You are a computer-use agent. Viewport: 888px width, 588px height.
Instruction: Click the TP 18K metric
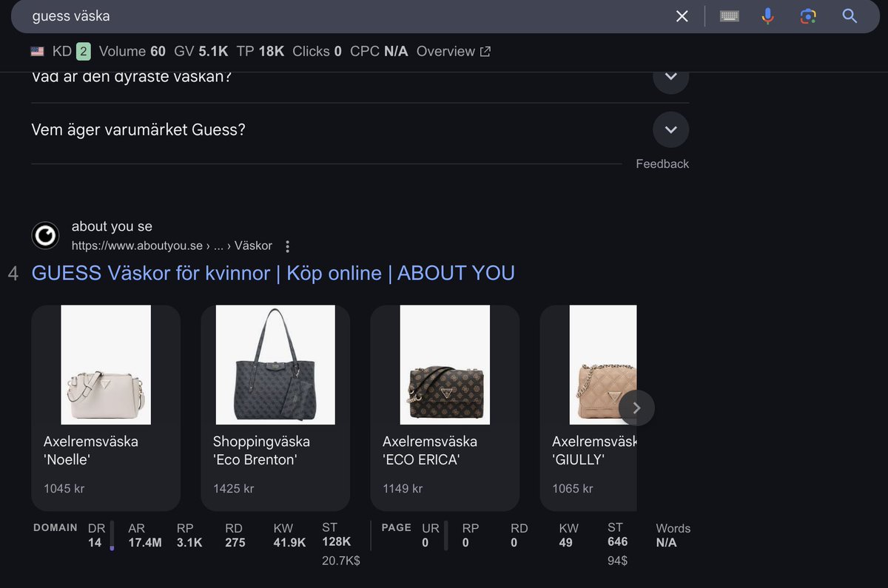pyautogui.click(x=260, y=52)
